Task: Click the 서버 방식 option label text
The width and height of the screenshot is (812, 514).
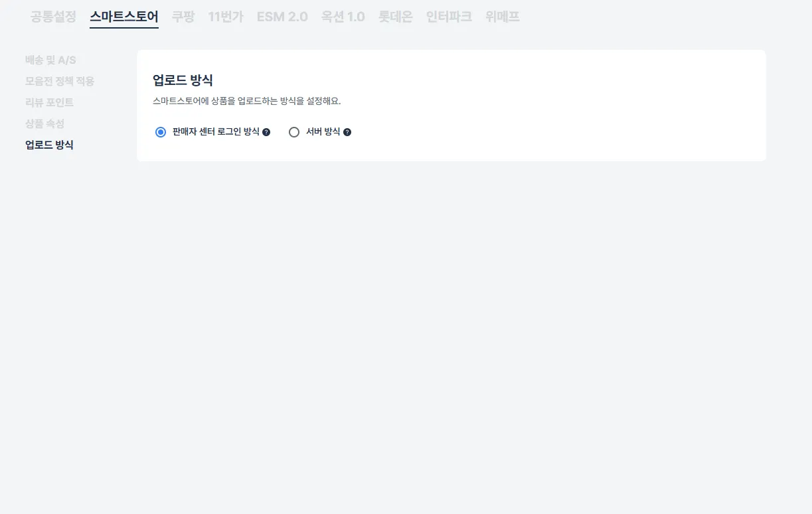Action: pos(323,132)
